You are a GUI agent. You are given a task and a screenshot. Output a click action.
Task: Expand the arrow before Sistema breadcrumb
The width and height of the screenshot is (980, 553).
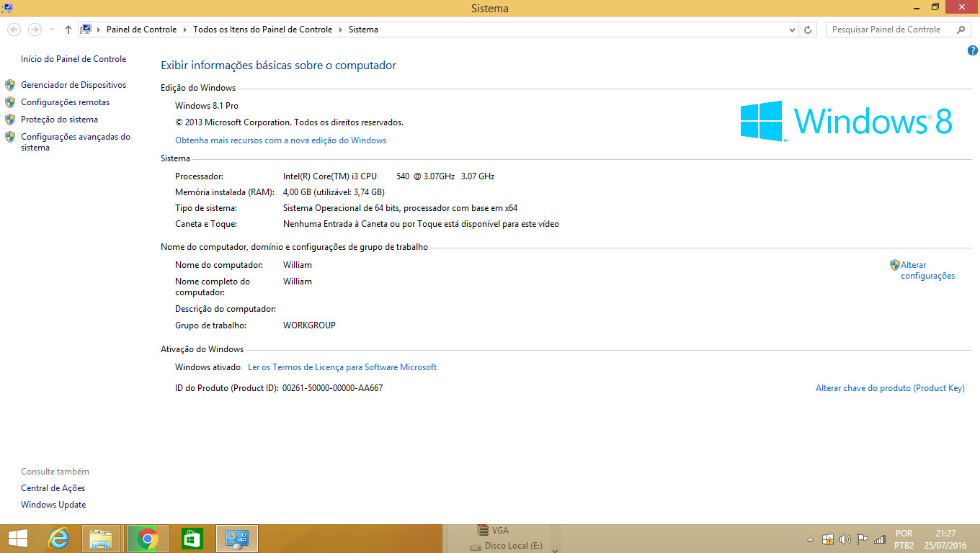pos(341,30)
